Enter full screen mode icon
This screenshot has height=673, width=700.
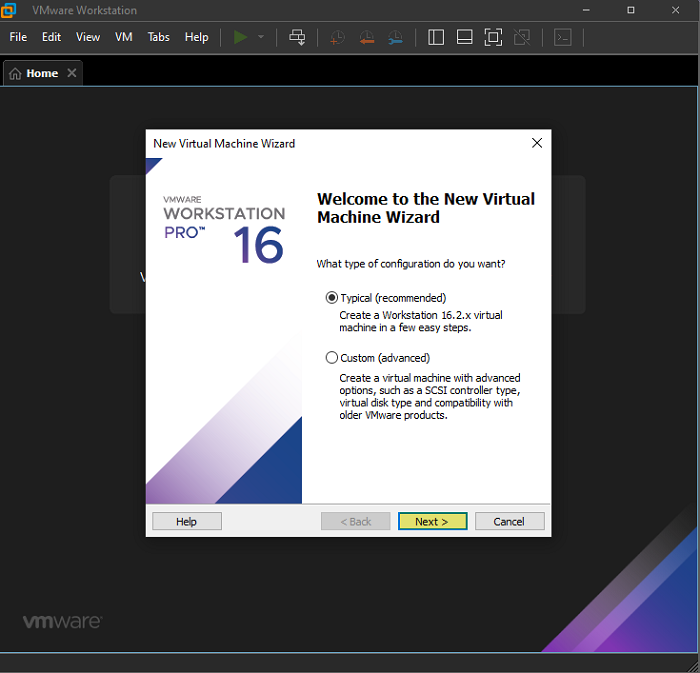pyautogui.click(x=493, y=37)
